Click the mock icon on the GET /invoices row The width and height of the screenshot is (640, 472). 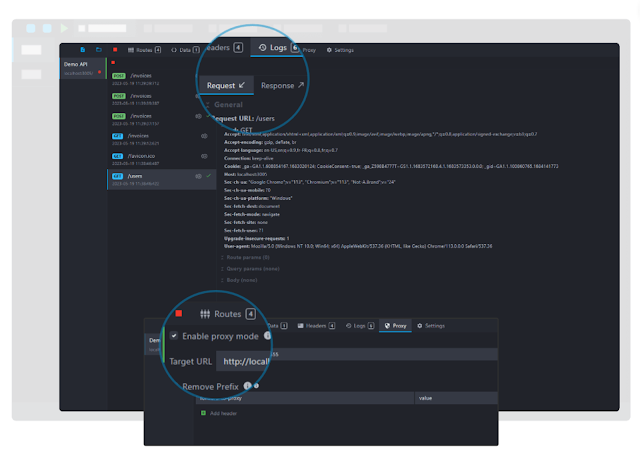point(204,136)
